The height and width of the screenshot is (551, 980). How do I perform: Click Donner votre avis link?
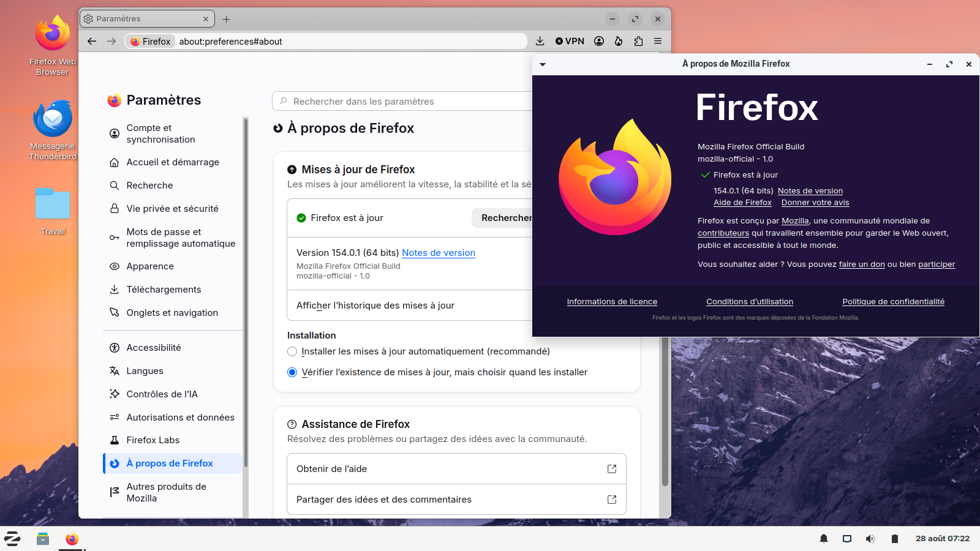(815, 203)
